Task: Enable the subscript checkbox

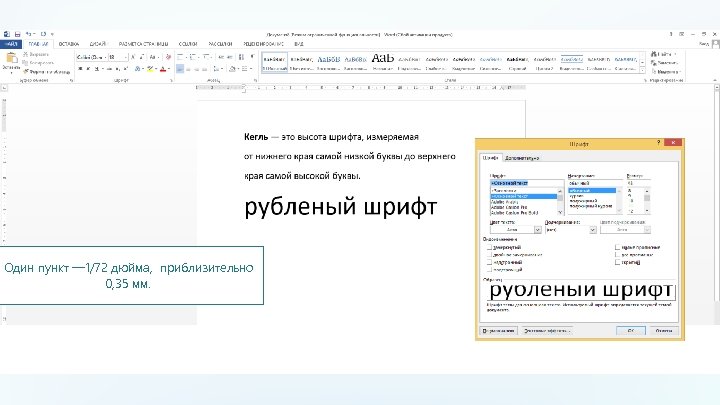Action: (x=489, y=270)
